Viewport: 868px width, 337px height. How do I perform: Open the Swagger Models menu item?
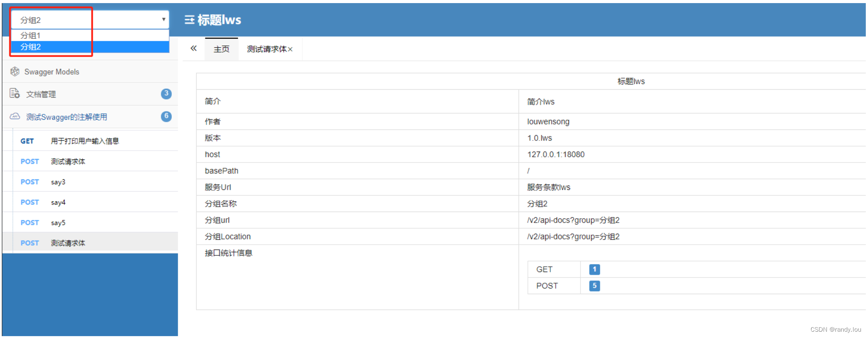(90, 72)
